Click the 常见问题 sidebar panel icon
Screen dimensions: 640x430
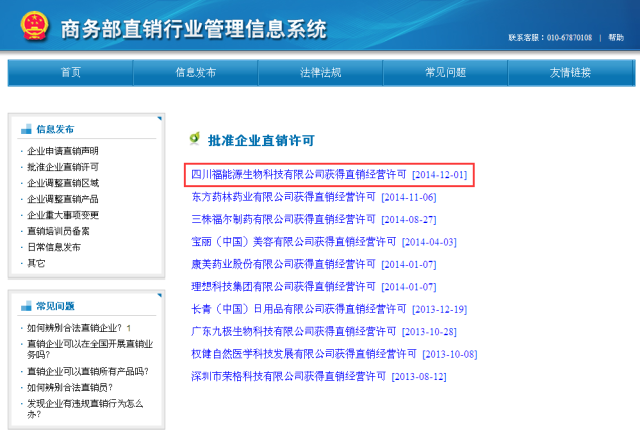coord(27,306)
